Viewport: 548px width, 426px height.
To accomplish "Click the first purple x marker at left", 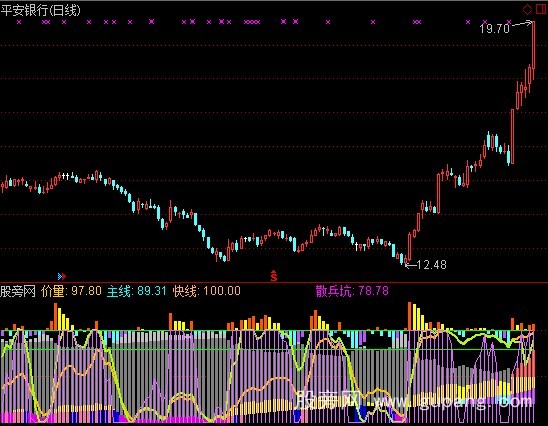I will (x=19, y=22).
